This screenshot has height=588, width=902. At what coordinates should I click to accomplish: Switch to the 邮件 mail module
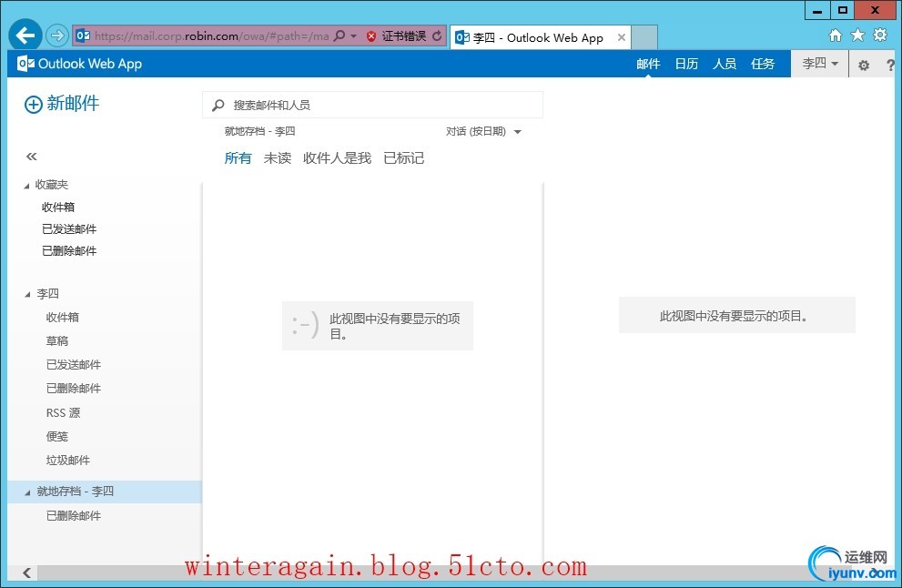[x=648, y=64]
